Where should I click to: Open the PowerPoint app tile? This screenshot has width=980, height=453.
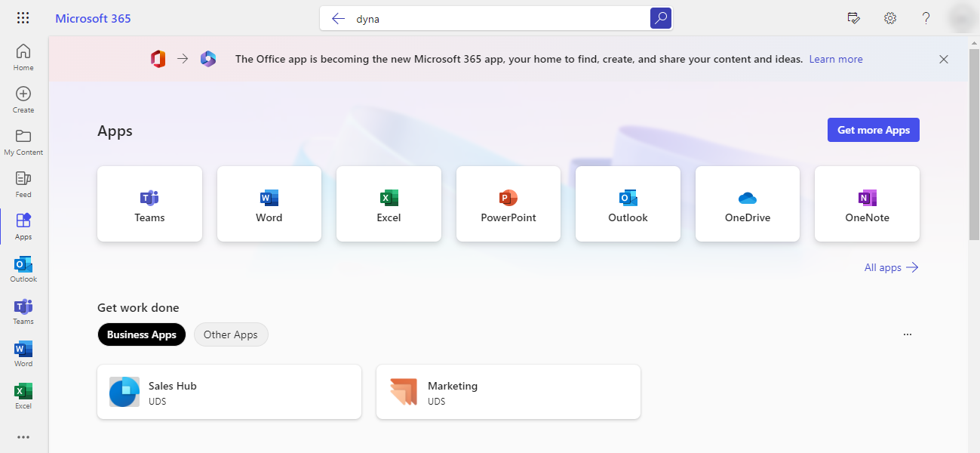[508, 204]
